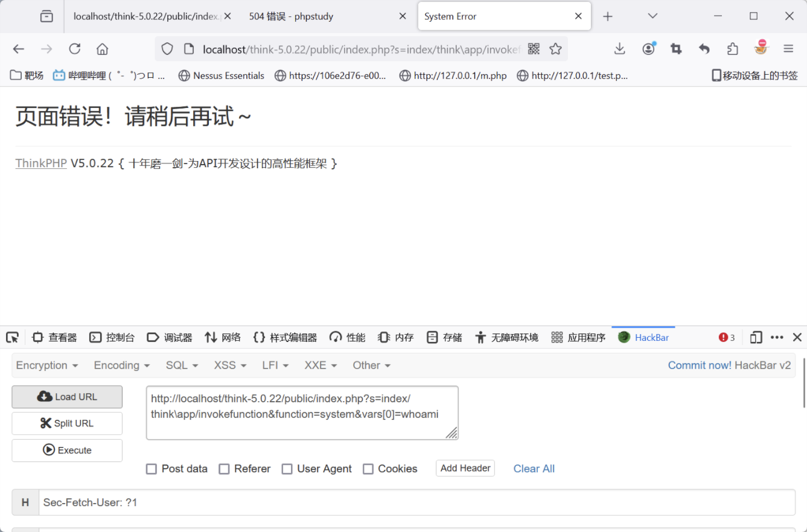Screen dimensions: 807x532
Task: Show site shield tracking protection info
Action: click(167, 49)
